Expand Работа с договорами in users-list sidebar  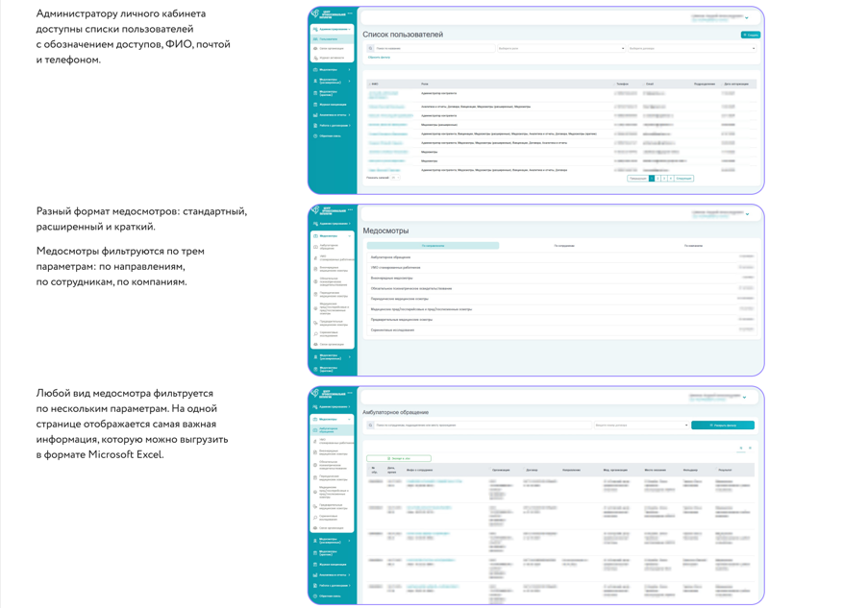pos(349,126)
